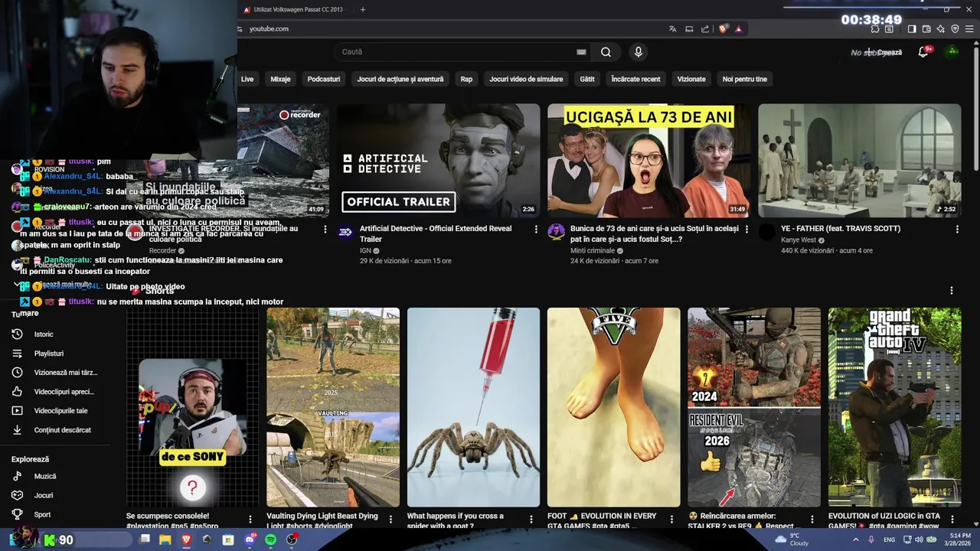The height and width of the screenshot is (551, 980).
Task: Open the Brave Wallet icon
Action: pos(926,29)
